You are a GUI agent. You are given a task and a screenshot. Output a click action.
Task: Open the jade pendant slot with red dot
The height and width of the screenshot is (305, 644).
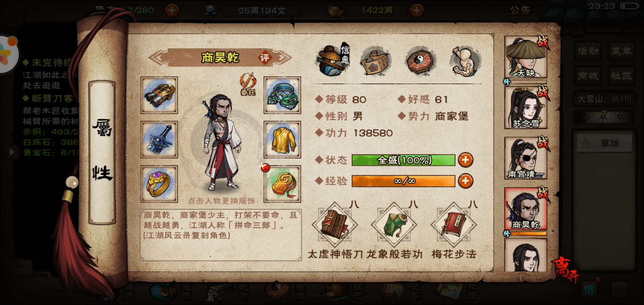[x=282, y=184]
